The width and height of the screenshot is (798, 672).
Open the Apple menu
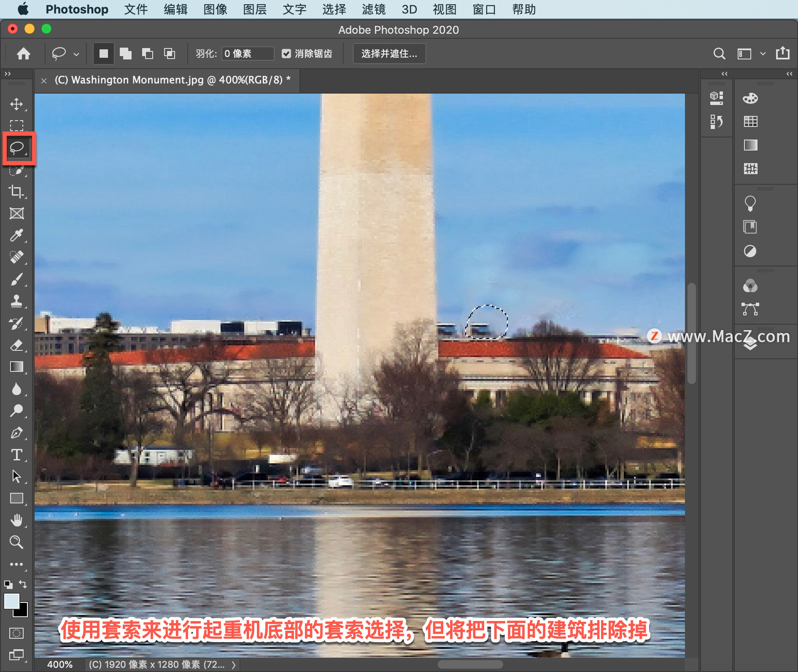click(x=23, y=9)
